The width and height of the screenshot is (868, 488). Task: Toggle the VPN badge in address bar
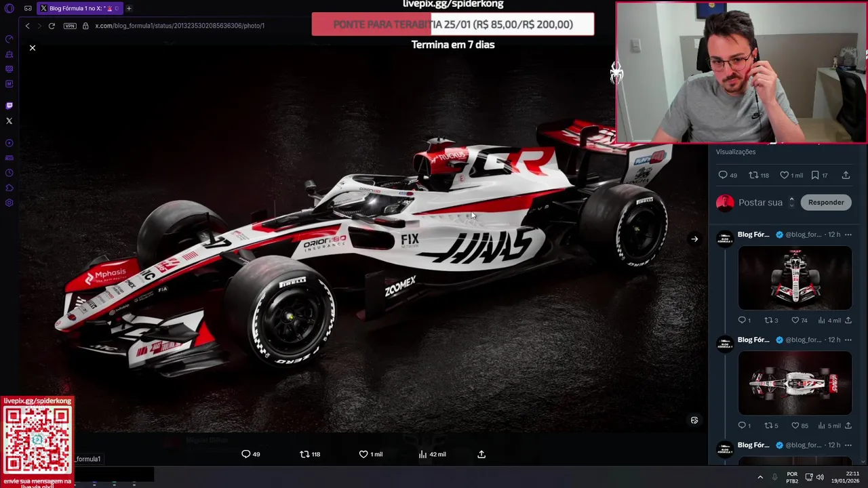click(x=70, y=26)
